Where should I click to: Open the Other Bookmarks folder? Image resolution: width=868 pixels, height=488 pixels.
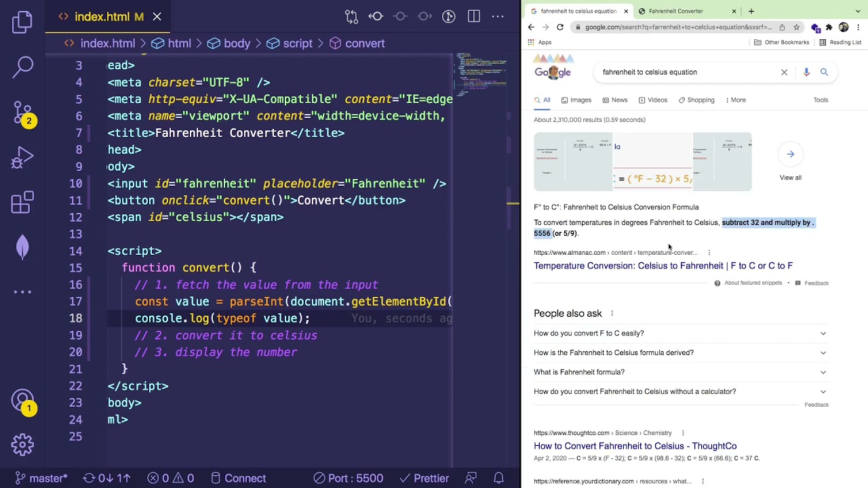tap(782, 42)
